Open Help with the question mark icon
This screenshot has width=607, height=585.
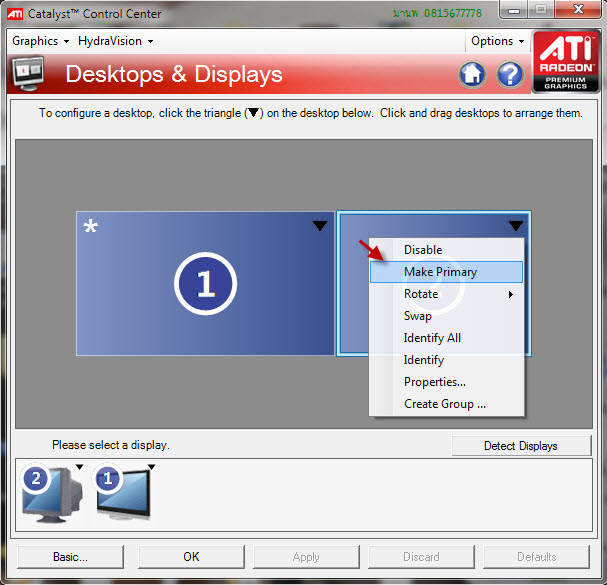pyautogui.click(x=510, y=74)
